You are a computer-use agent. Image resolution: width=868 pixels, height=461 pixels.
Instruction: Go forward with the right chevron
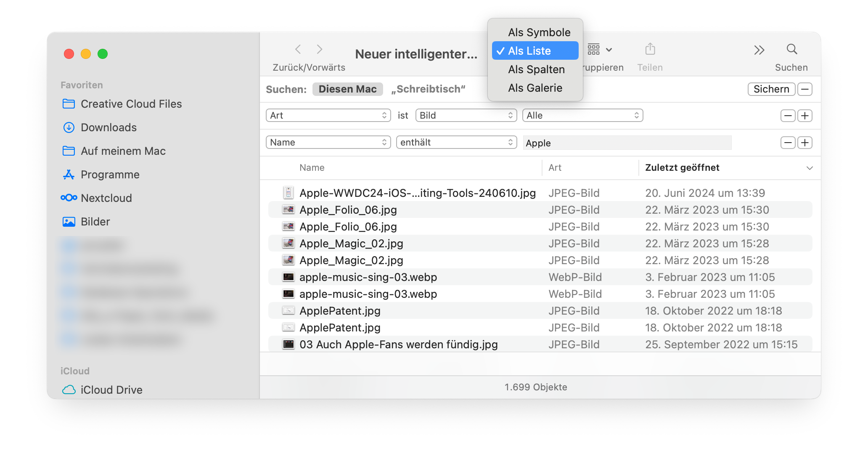320,50
